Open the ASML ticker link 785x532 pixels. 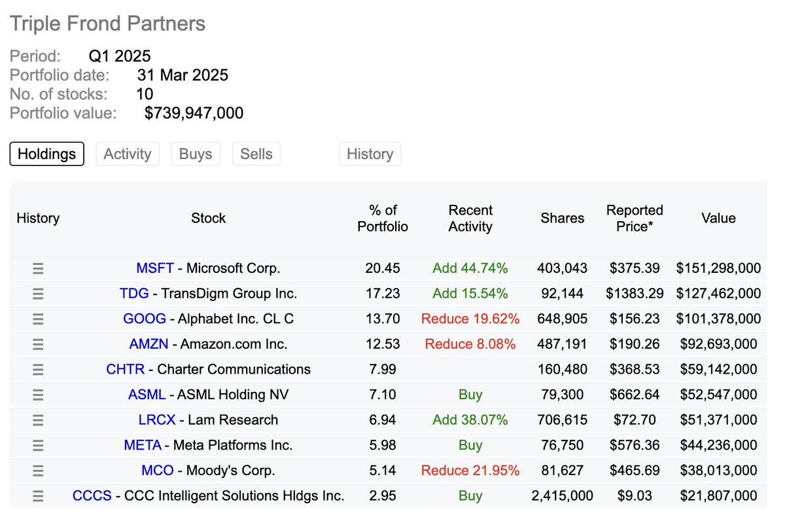pyautogui.click(x=147, y=395)
